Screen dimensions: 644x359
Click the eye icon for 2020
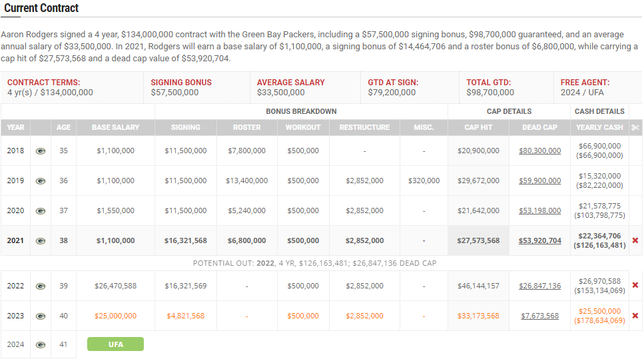(41, 211)
